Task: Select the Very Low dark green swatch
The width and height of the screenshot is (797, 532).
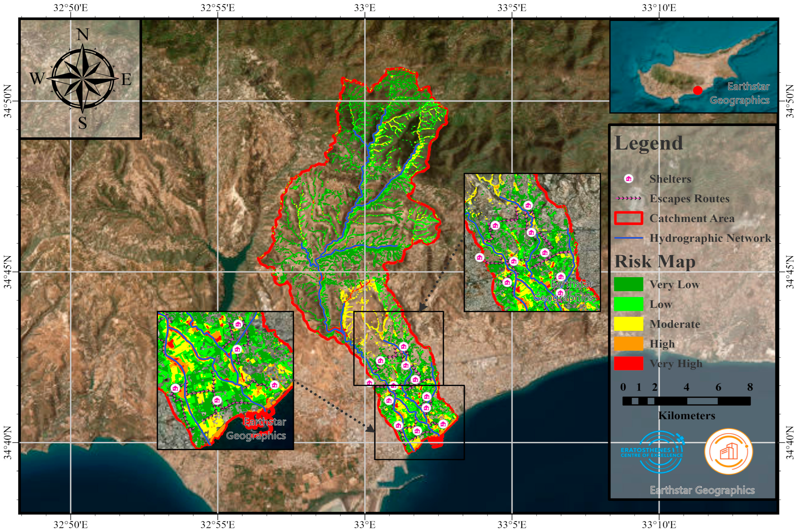Action: 628,284
